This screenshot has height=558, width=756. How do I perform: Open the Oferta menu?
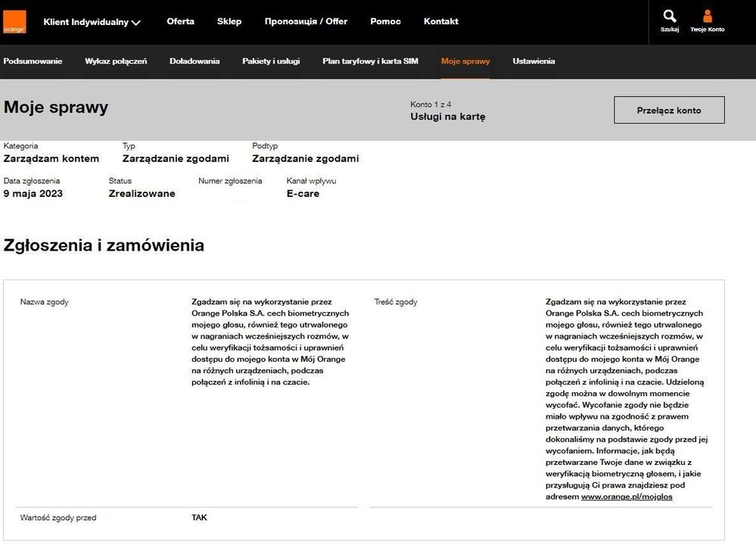180,21
